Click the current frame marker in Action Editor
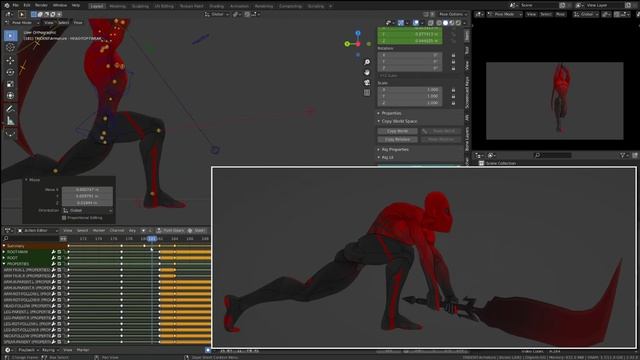This screenshot has width=640, height=360. (x=152, y=238)
